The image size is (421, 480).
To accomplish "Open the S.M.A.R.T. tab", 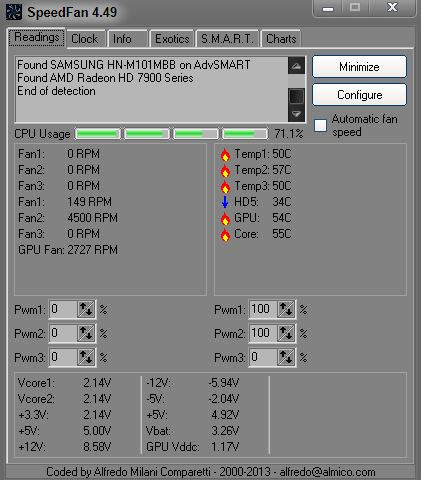I will click(x=227, y=39).
